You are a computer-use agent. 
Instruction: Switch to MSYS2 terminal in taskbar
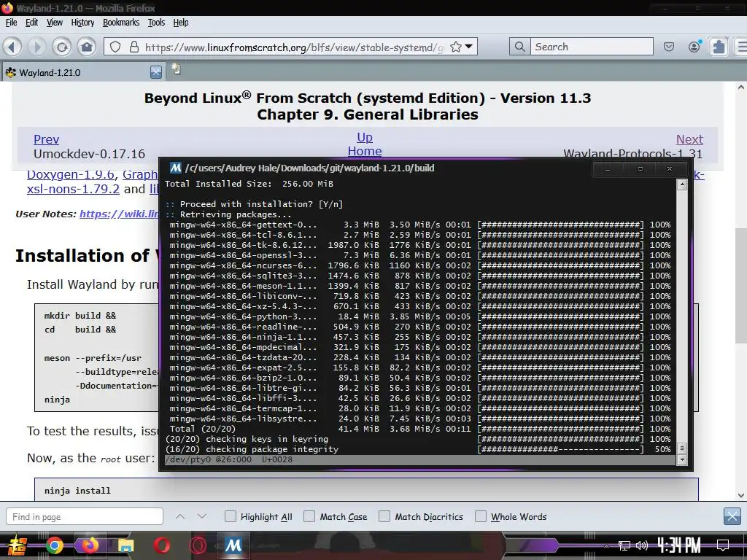(233, 545)
